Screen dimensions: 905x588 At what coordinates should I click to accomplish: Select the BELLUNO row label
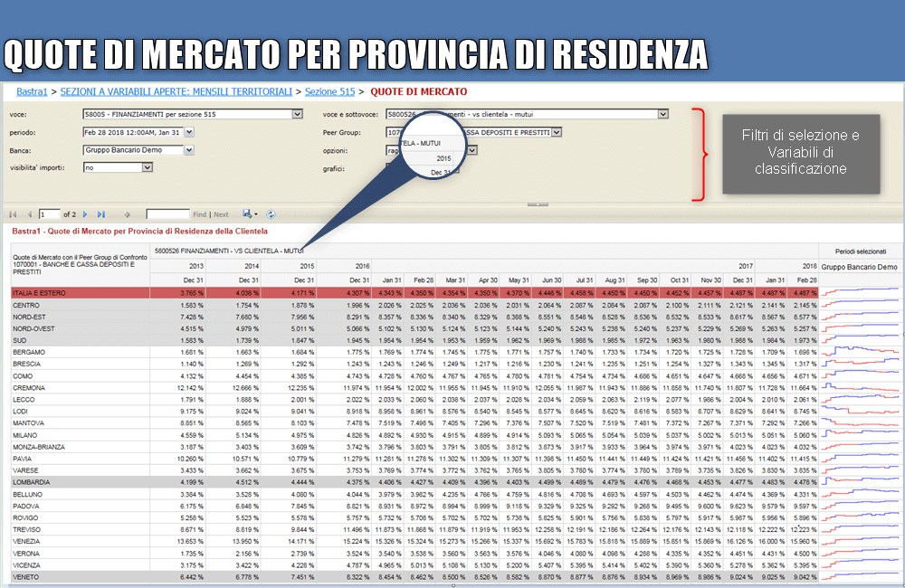(x=28, y=495)
